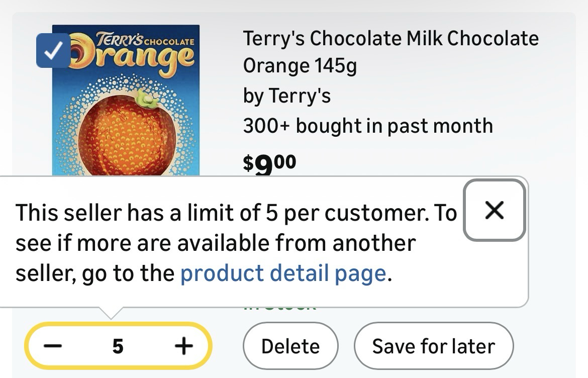The image size is (588, 378).
Task: Open the product detail page link
Action: pyautogui.click(x=284, y=273)
